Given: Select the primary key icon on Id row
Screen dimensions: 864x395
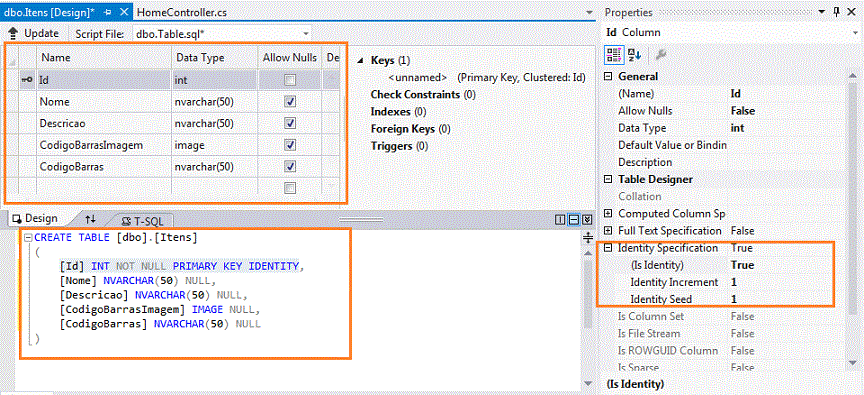Looking at the screenshot, I should 27,80.
